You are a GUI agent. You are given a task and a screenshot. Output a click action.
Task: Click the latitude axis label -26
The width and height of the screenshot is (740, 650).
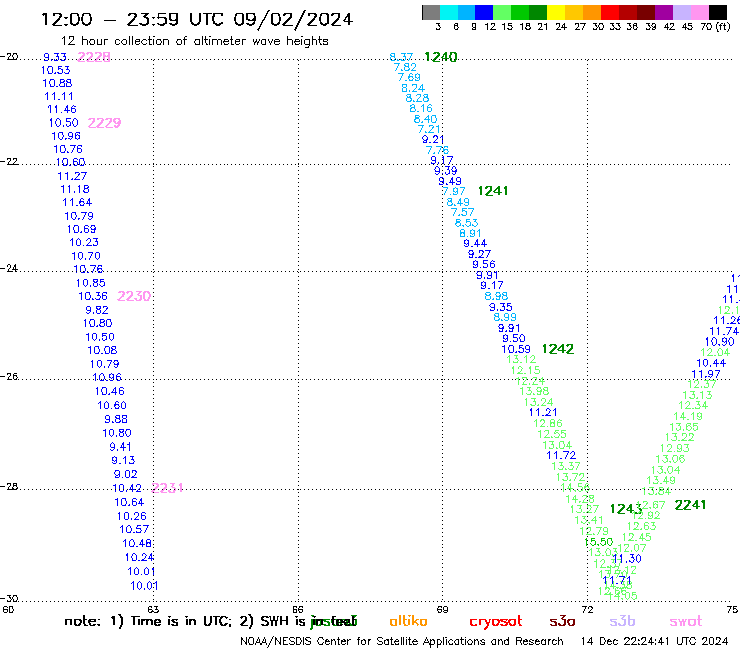click(10, 377)
